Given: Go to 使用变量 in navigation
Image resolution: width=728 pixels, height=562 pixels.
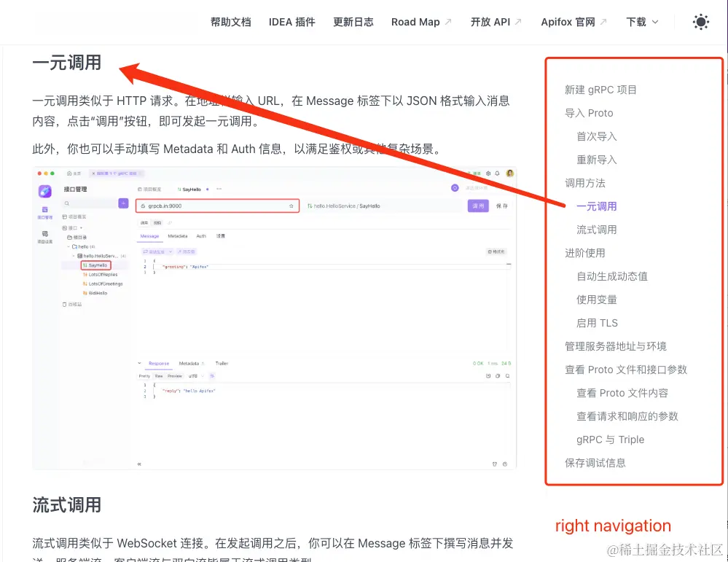Looking at the screenshot, I should pyautogui.click(x=597, y=300).
